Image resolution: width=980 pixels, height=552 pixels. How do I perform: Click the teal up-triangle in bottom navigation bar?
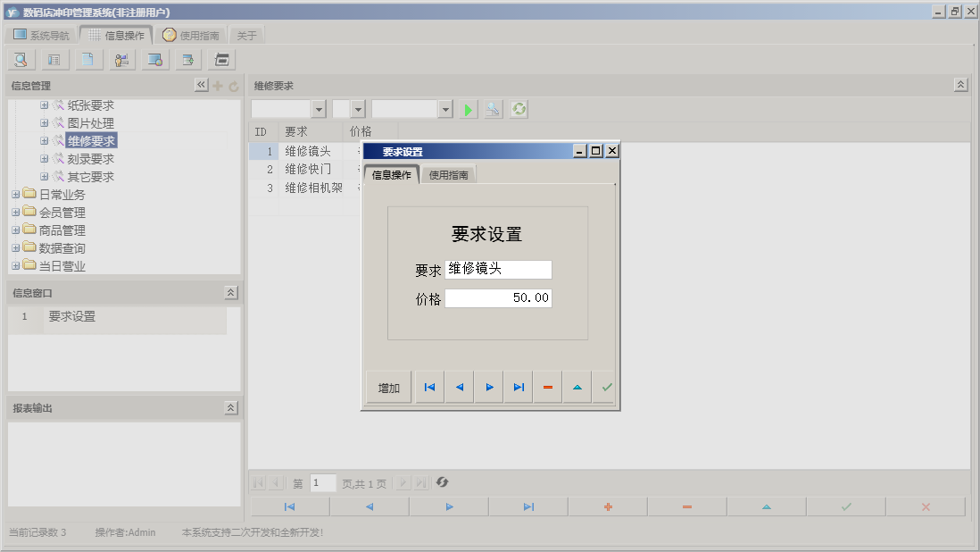point(767,507)
